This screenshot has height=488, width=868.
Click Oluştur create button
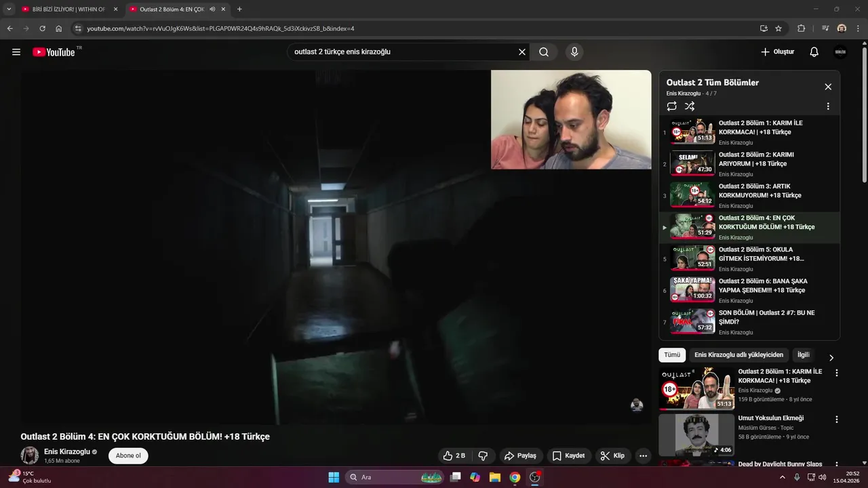coord(777,52)
